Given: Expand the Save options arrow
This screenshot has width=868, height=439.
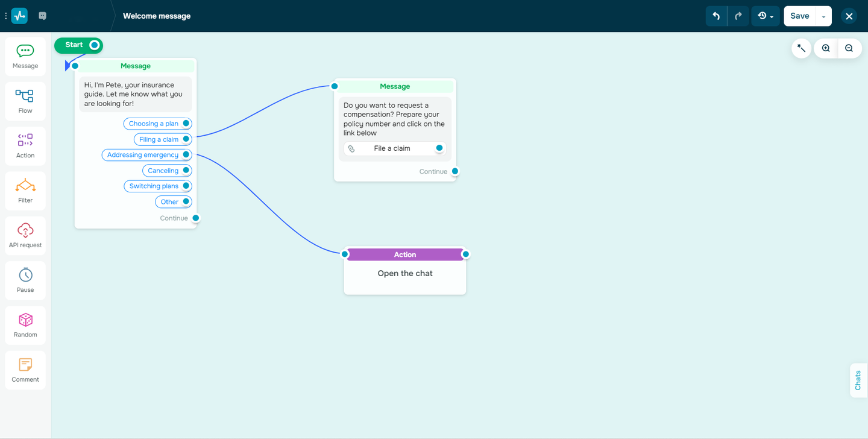Looking at the screenshot, I should [823, 16].
